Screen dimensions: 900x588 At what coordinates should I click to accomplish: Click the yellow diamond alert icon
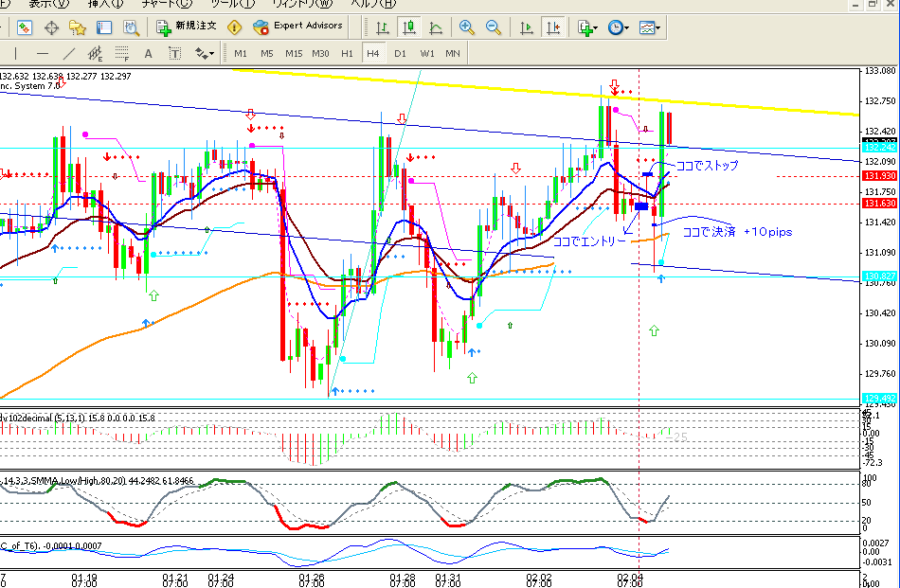[x=235, y=27]
